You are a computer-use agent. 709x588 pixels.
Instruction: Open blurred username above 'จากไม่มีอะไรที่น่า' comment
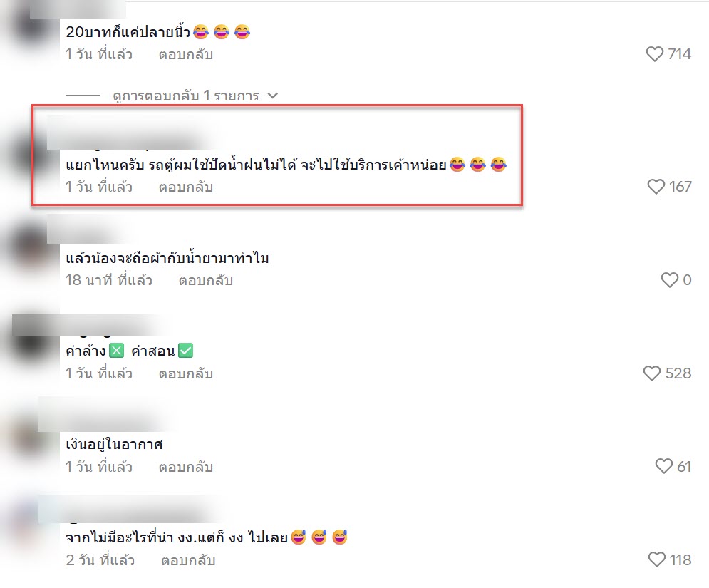[131, 509]
